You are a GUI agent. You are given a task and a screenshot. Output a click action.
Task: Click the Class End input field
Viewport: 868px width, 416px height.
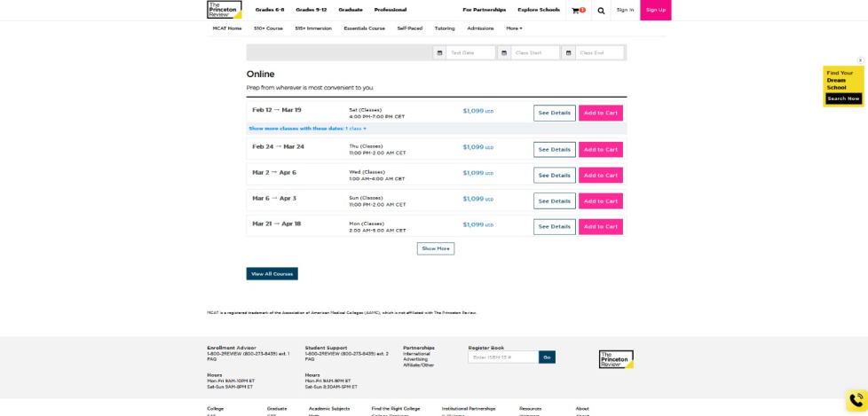pos(599,52)
